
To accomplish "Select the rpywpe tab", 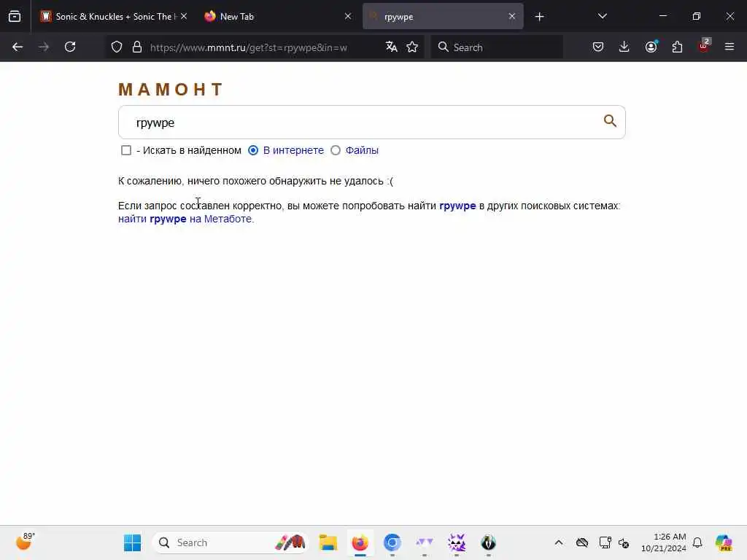I will (x=443, y=16).
